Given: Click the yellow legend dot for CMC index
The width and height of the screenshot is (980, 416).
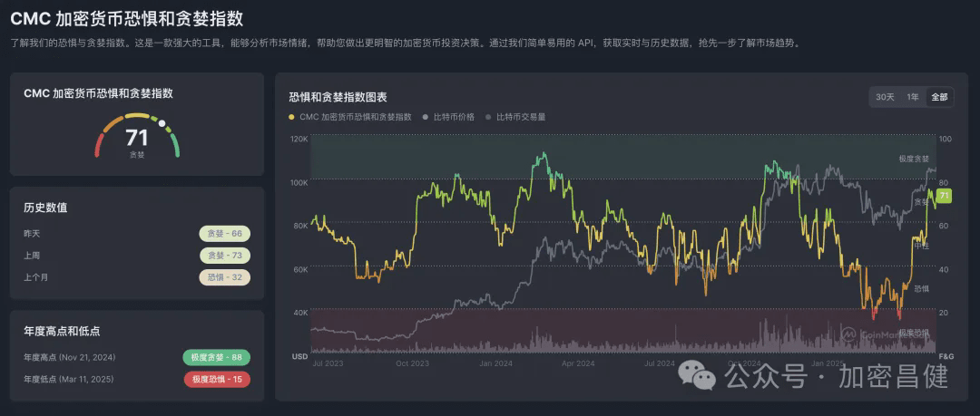Looking at the screenshot, I should coord(292,117).
